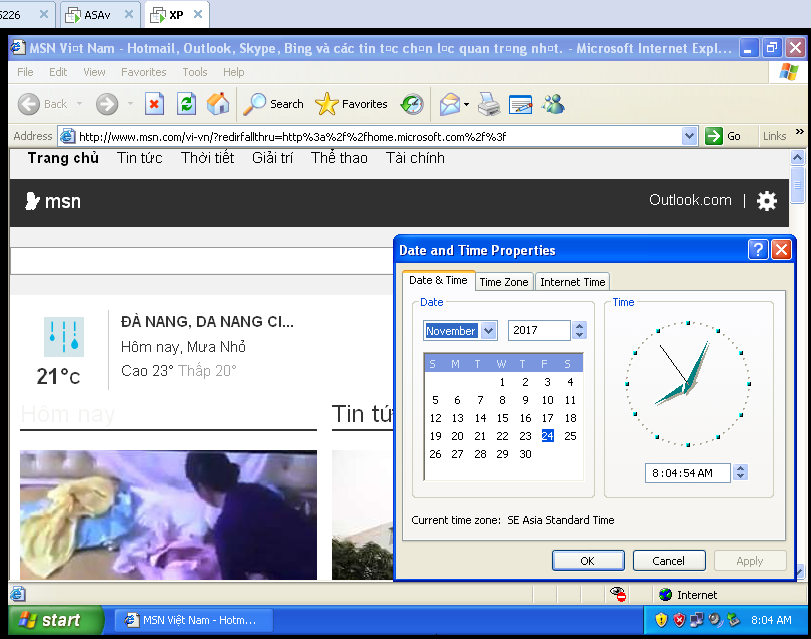
Task: Select day 30 in the calendar
Action: [525, 454]
